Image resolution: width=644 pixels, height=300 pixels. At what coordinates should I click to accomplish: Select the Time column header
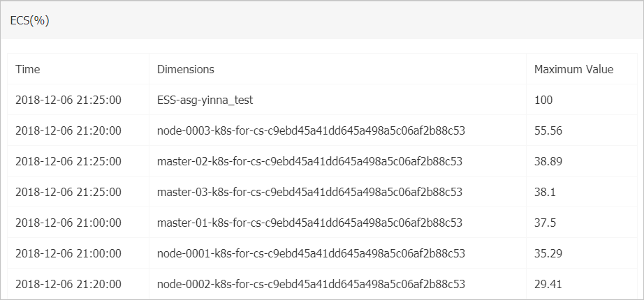(27, 69)
